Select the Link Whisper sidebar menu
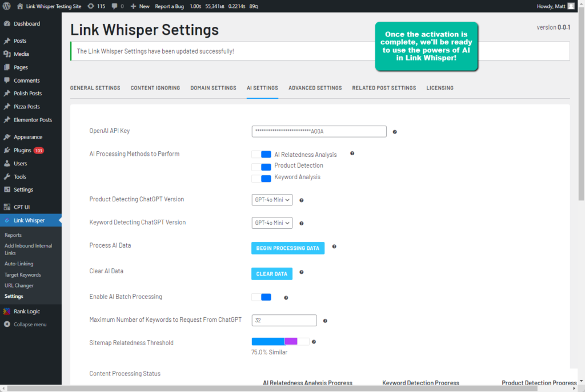This screenshot has height=392, width=585. tap(31, 220)
